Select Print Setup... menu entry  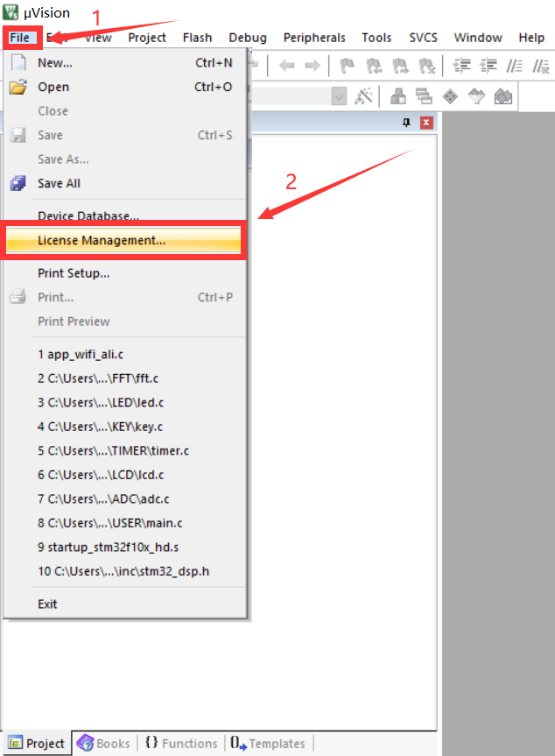pos(125,273)
